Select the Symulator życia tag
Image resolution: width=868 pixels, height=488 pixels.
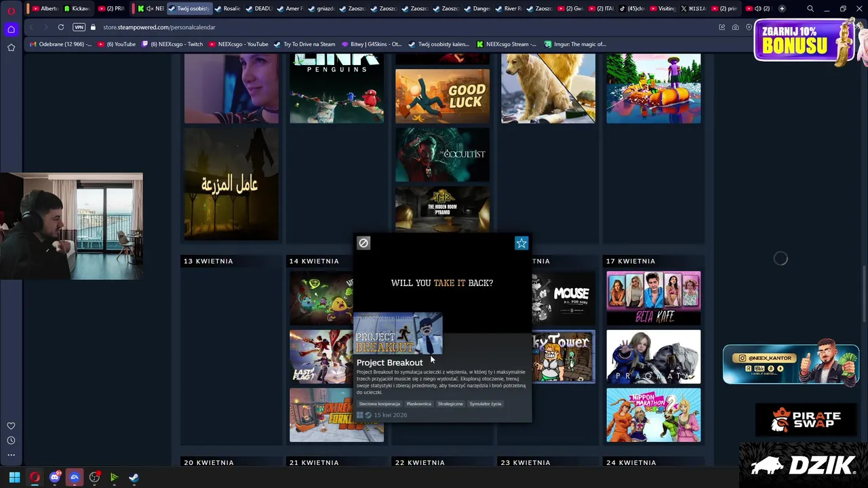[486, 404]
